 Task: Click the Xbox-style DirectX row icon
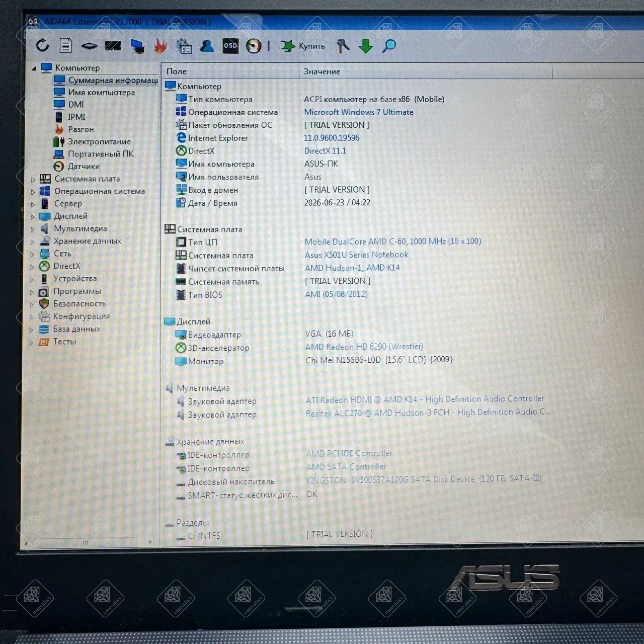tap(181, 151)
